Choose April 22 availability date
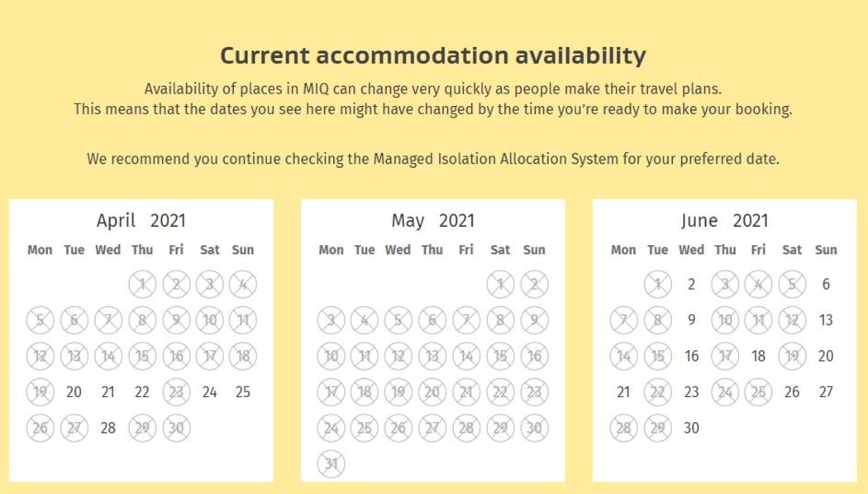This screenshot has height=494, width=868. pos(142,392)
